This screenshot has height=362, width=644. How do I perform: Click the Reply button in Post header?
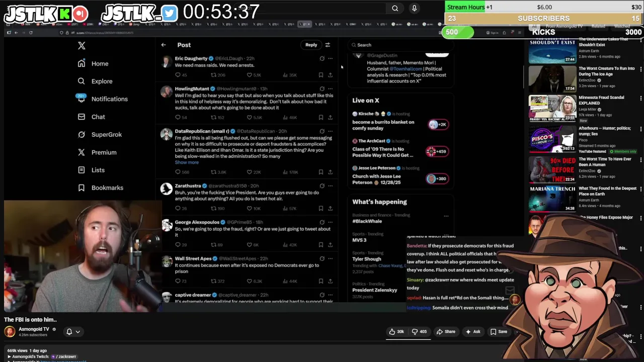click(x=311, y=45)
